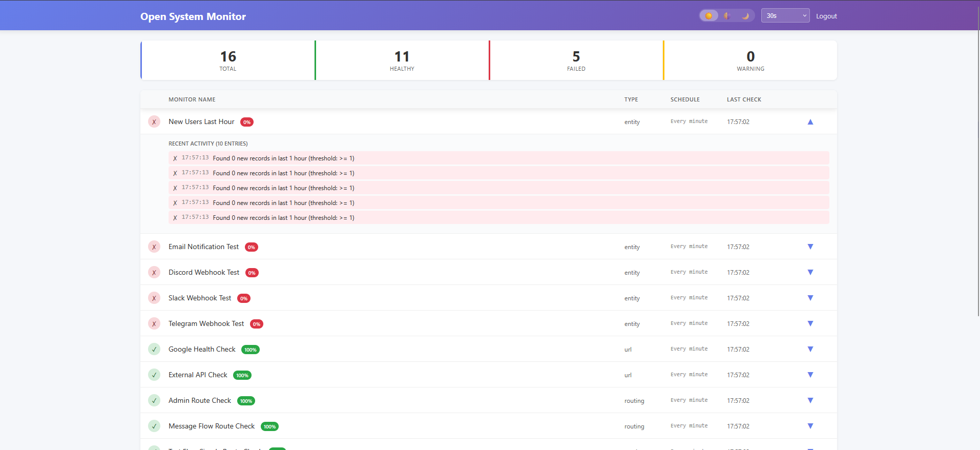Click failed X icon for Discord Webhook Test
980x450 pixels.
[x=154, y=273]
